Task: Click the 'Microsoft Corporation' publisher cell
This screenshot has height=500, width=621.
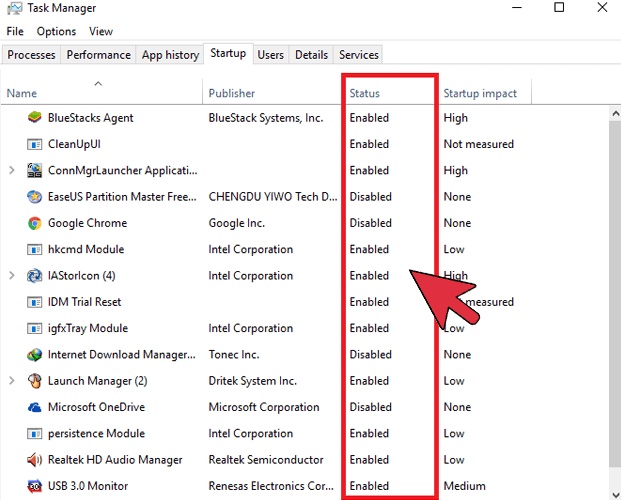Action: [x=264, y=407]
